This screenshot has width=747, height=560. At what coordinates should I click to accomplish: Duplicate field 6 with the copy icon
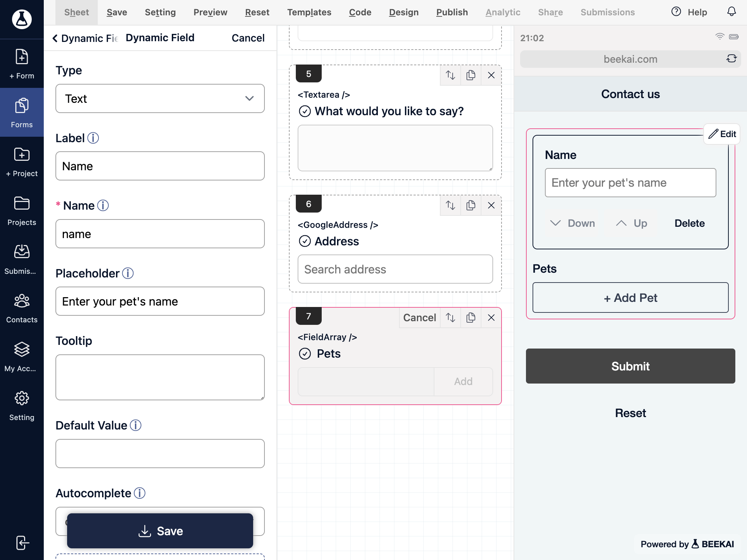tap(471, 205)
